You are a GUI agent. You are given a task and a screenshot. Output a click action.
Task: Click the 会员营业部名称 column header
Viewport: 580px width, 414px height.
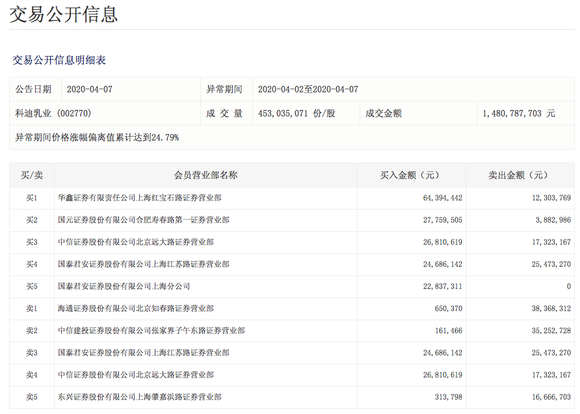(206, 175)
